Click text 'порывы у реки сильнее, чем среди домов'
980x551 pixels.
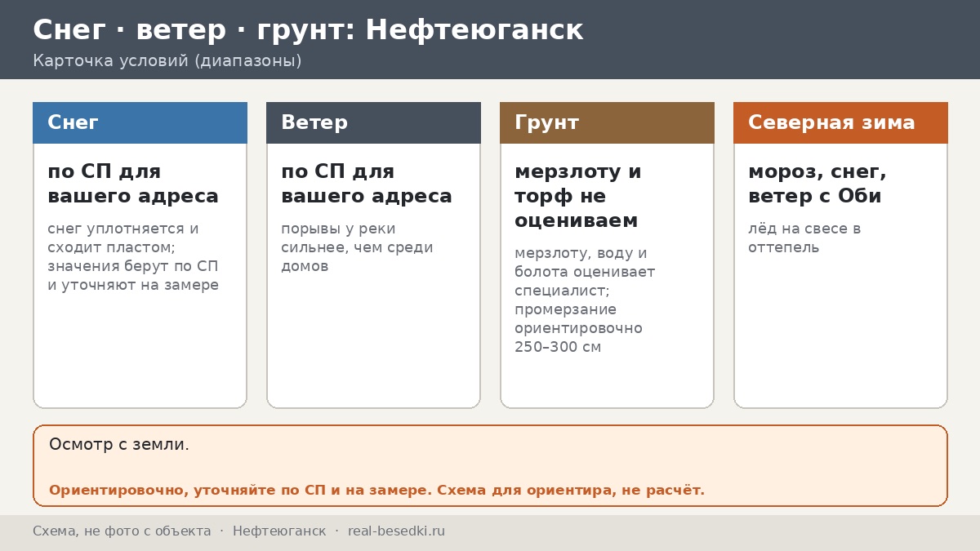[357, 247]
